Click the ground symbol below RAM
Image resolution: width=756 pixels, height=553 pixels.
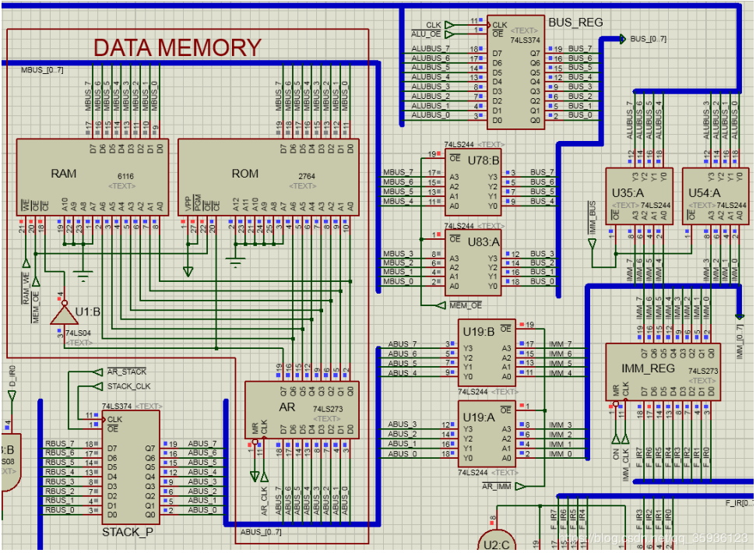pos(83,274)
